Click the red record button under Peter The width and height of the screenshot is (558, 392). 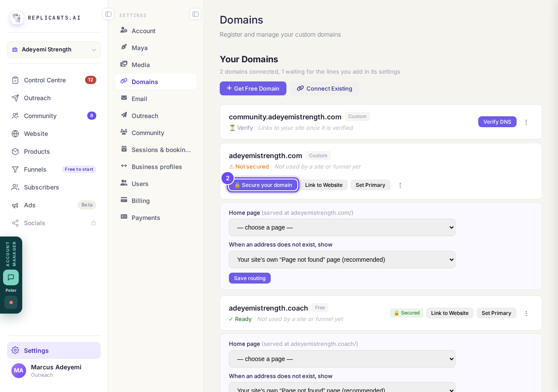[x=11, y=302]
